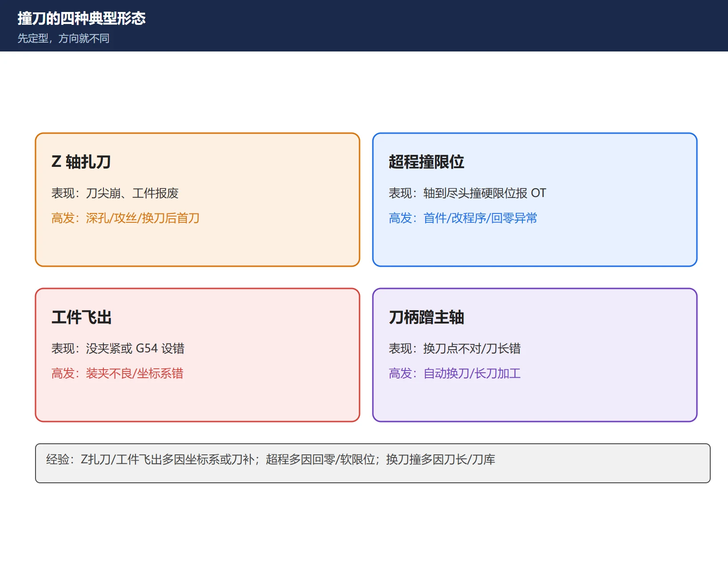Screen dimensions: 728x568
Task: Click blue text 高发：首件/改程序/回零异常
Action: pyautogui.click(x=463, y=218)
